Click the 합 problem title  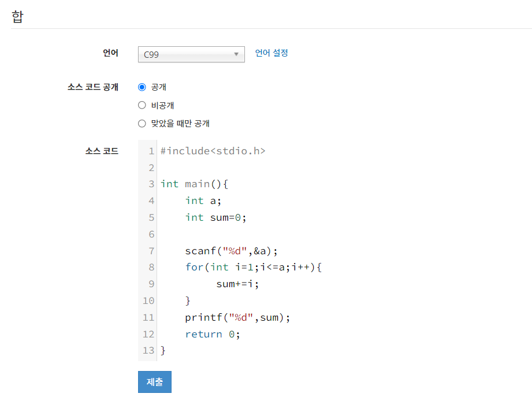[17, 16]
